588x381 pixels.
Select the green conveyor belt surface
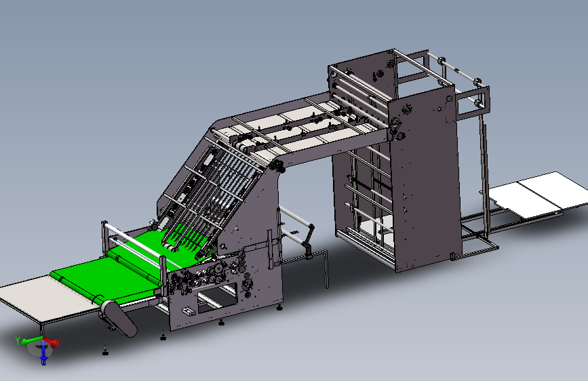click(x=109, y=277)
